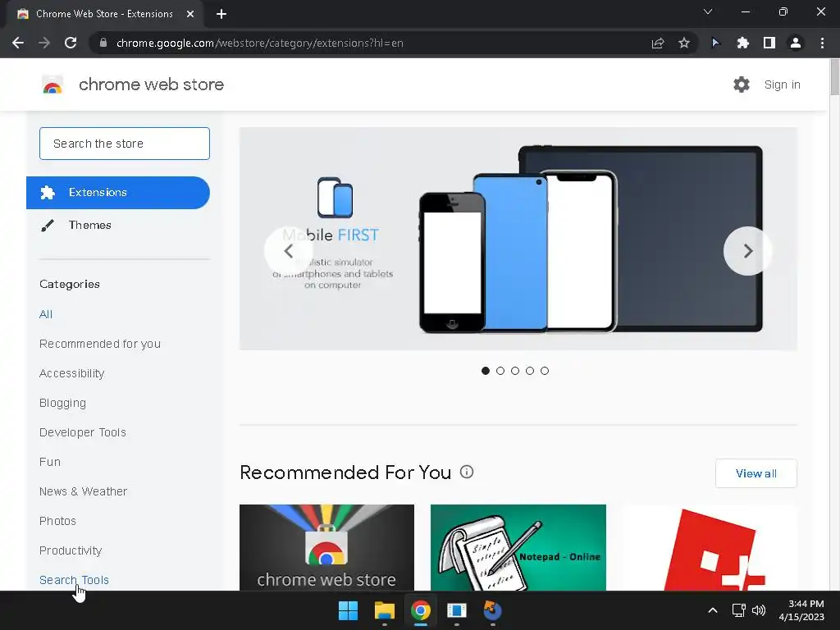Open the orange-blue app on taskbar
The width and height of the screenshot is (840, 630).
coord(492,610)
